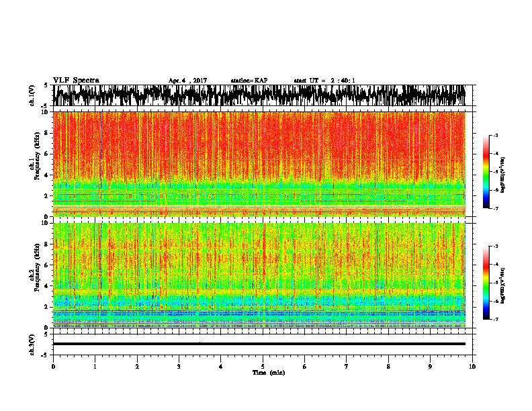This screenshot has width=532, height=411.
Task: Click the "start UT = 2 : 40: 1" text
Action: pos(324,81)
